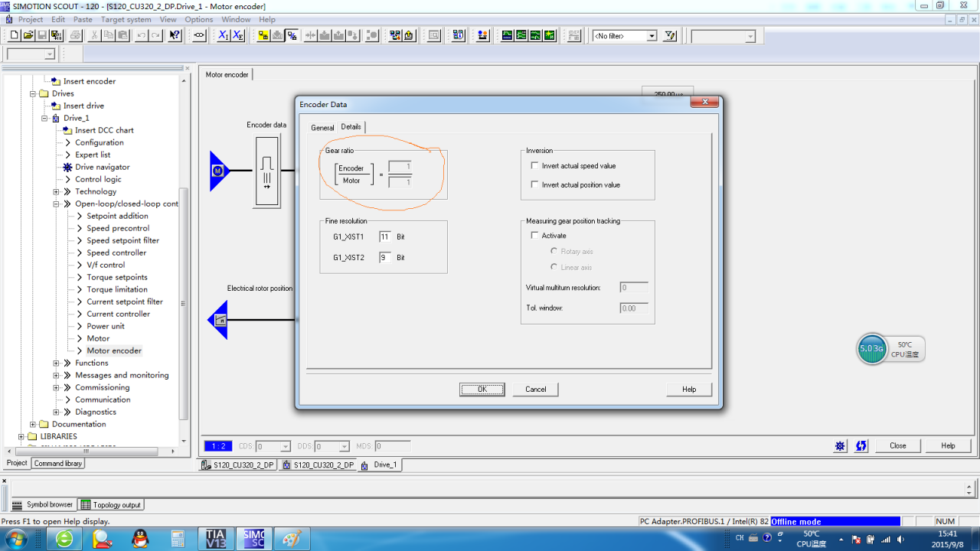The width and height of the screenshot is (980, 551).
Task: Expand the Technology tree node
Action: pos(56,191)
